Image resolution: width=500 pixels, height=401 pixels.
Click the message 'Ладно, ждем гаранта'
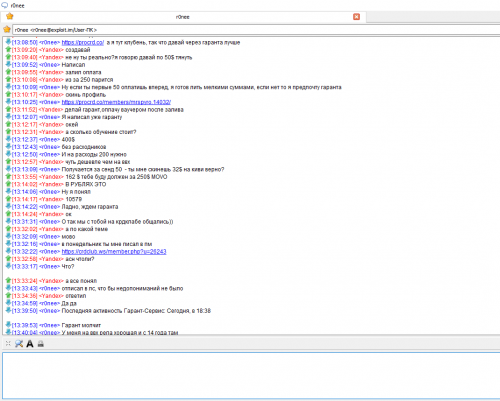point(90,207)
